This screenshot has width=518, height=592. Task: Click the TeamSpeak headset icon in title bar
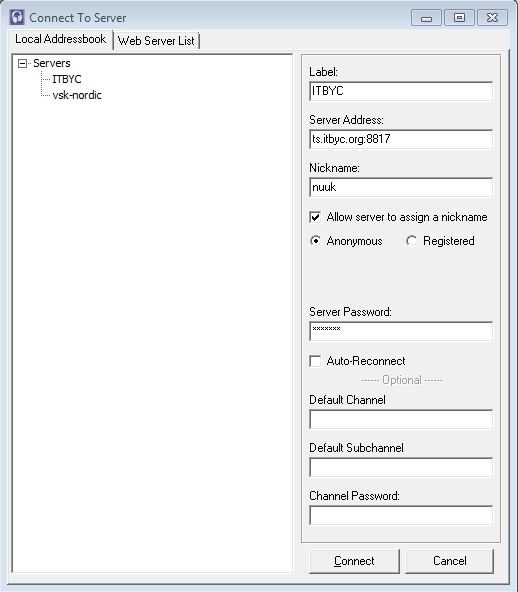tap(17, 17)
